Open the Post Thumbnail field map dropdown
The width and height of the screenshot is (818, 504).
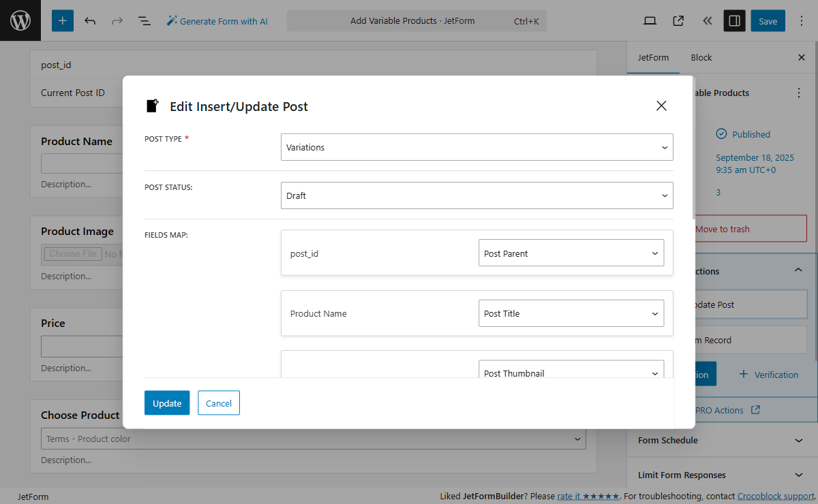pyautogui.click(x=571, y=369)
